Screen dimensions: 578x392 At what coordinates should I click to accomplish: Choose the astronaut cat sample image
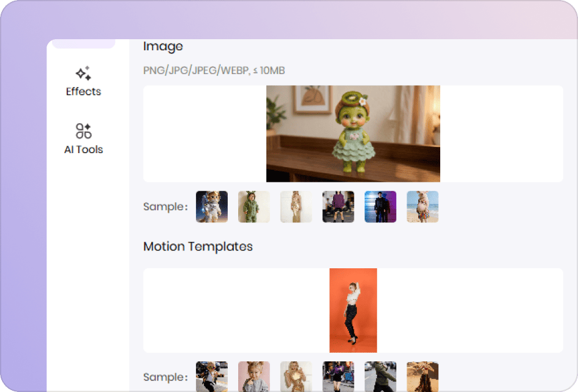(212, 206)
